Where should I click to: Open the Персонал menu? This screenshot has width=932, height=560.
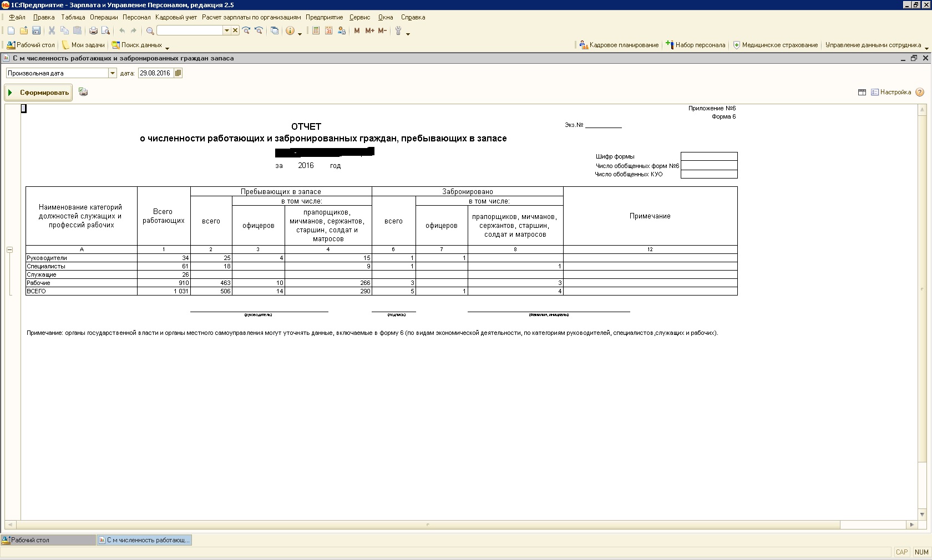coord(136,17)
